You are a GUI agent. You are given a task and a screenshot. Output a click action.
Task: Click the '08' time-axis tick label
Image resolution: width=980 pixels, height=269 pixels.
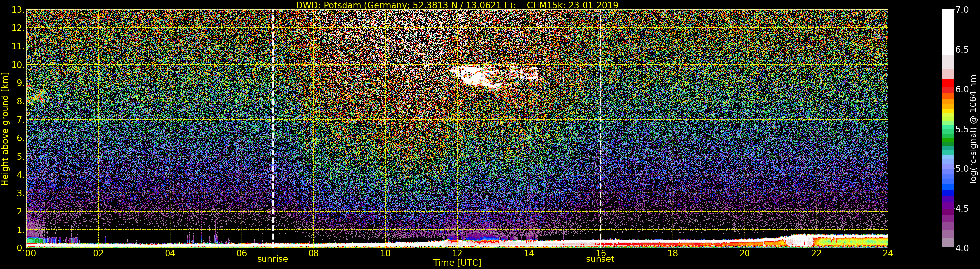(x=313, y=253)
